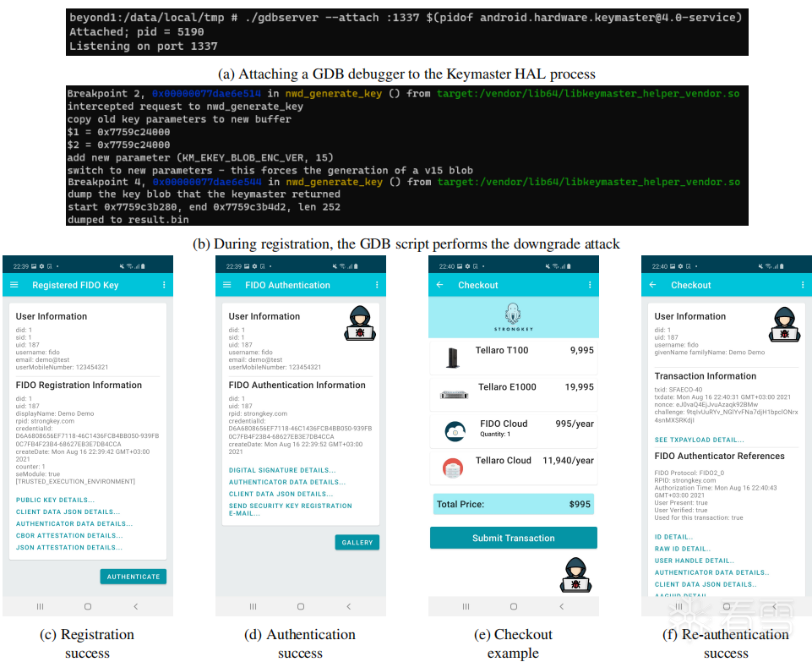Click 'Transaction Information' heading
The image size is (812, 662).
tap(706, 376)
